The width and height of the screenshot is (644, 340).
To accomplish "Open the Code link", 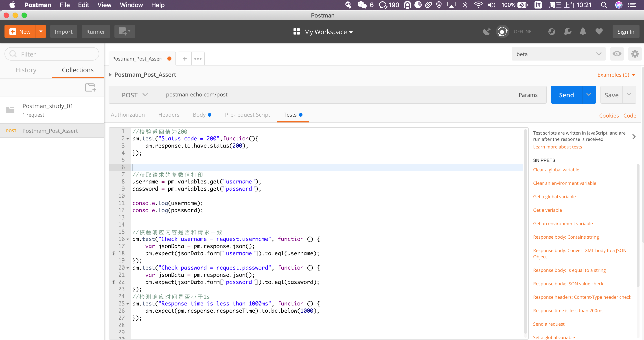I will click(x=629, y=116).
